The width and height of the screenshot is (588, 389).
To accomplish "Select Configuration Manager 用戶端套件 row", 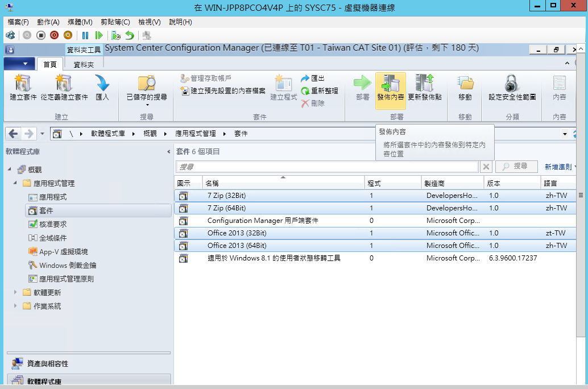I will coord(375,221).
